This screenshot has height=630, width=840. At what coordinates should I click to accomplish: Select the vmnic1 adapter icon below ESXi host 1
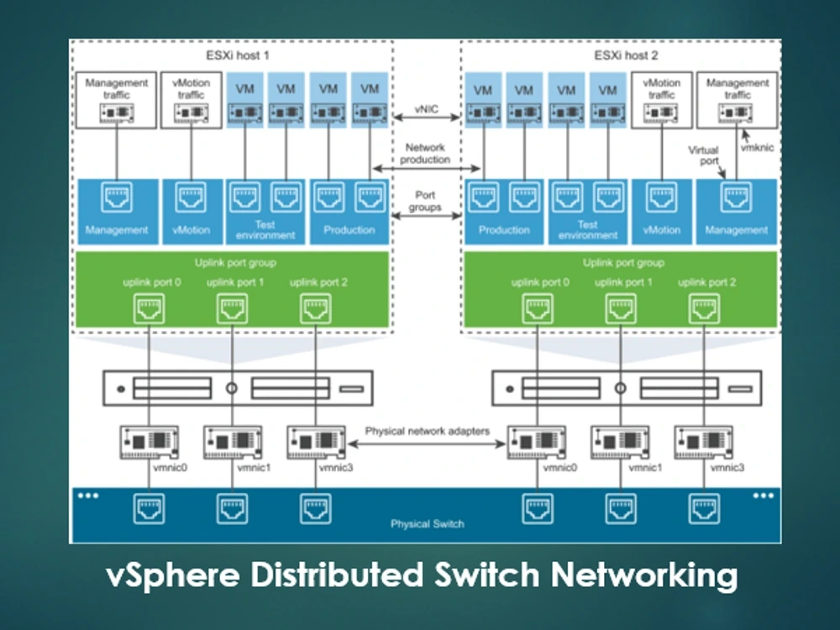(x=233, y=440)
